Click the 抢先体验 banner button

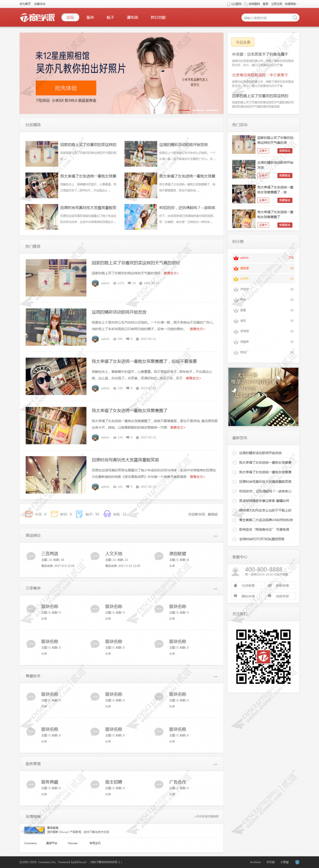click(66, 88)
